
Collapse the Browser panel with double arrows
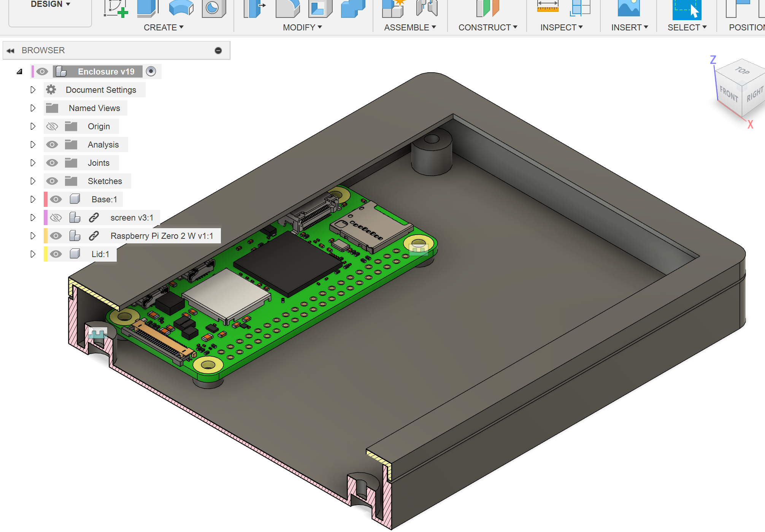coord(11,51)
